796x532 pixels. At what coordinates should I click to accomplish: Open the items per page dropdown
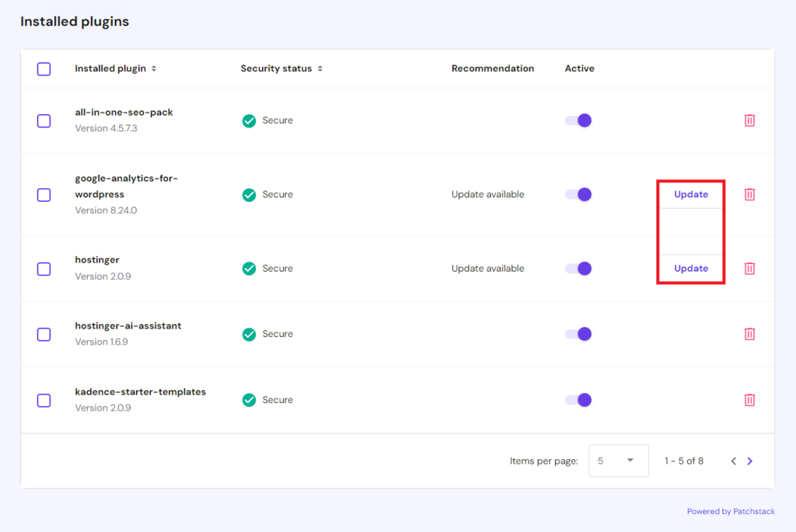point(619,461)
